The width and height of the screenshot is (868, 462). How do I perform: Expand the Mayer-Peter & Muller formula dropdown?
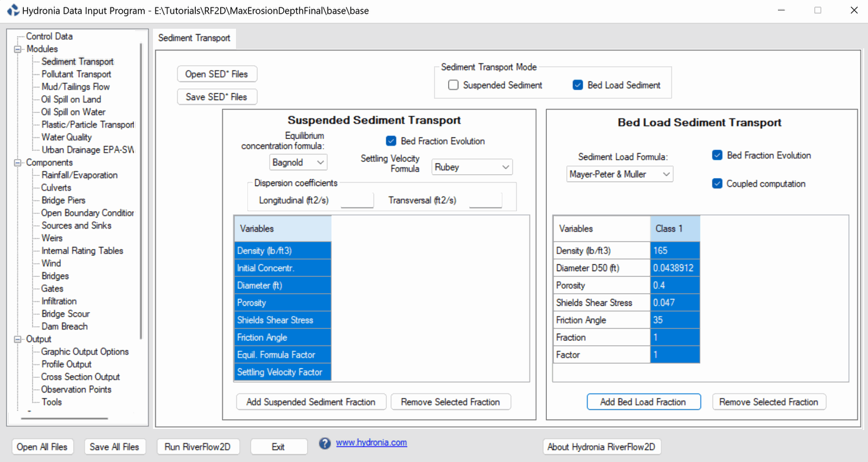[619, 174]
